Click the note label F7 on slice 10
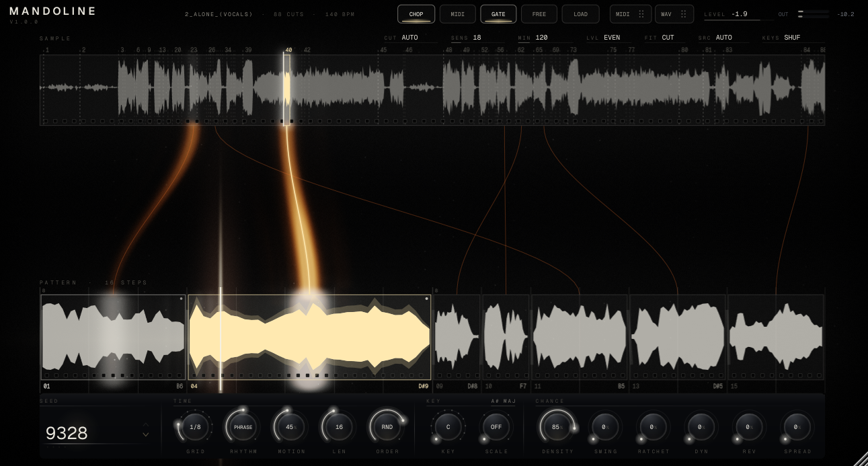The height and width of the screenshot is (466, 868). [x=523, y=387]
